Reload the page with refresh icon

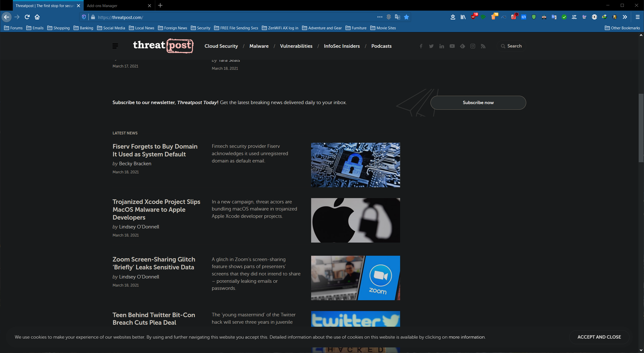pyautogui.click(x=27, y=17)
